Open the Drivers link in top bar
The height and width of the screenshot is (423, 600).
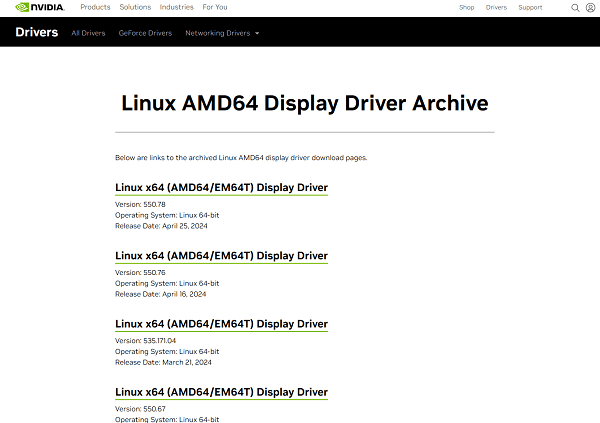click(x=496, y=8)
